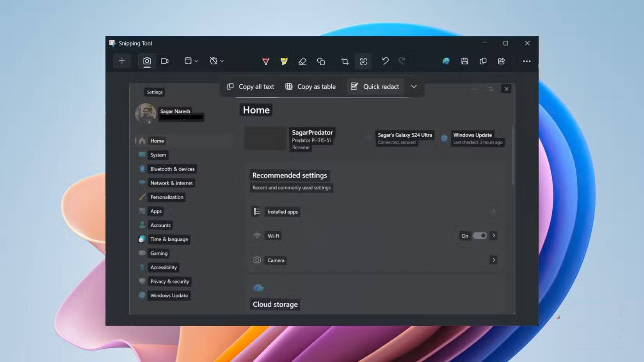Open the snipping mode dropdown

(190, 61)
